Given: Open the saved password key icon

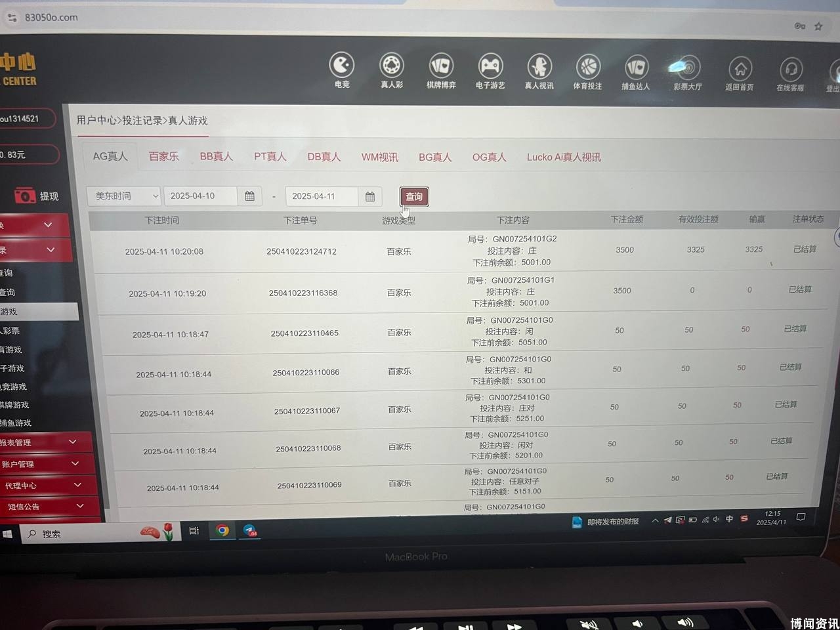Looking at the screenshot, I should point(799,26).
